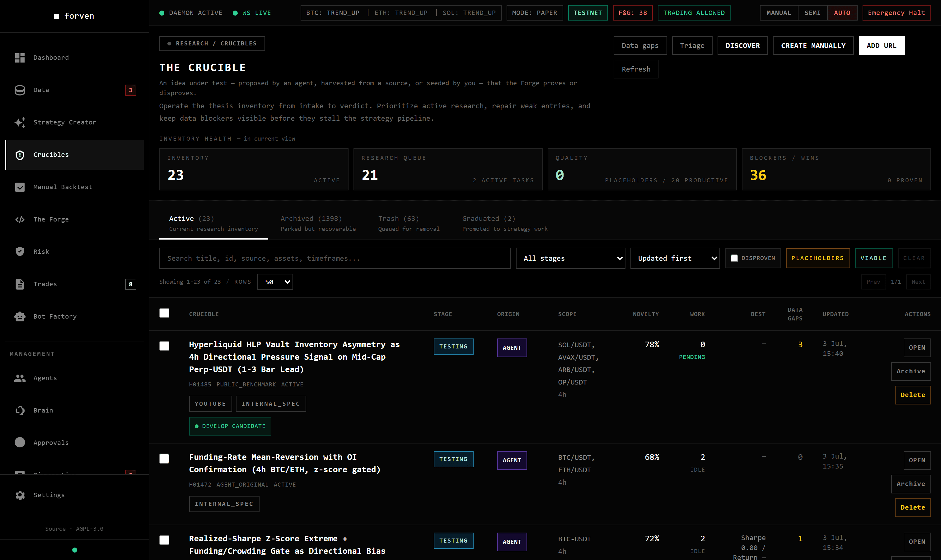
Task: Archive the Funding-Rate Mean-Reversion crucible
Action: tap(911, 484)
